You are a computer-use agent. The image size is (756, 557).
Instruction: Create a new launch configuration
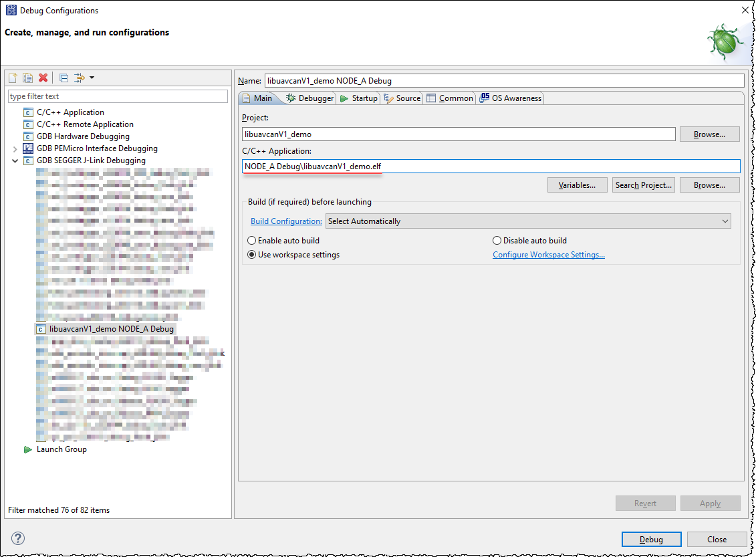tap(13, 78)
